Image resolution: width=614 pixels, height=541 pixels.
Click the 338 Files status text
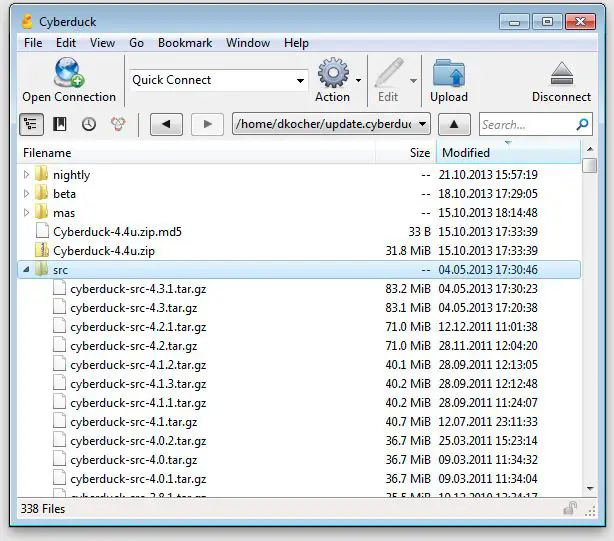pos(43,509)
